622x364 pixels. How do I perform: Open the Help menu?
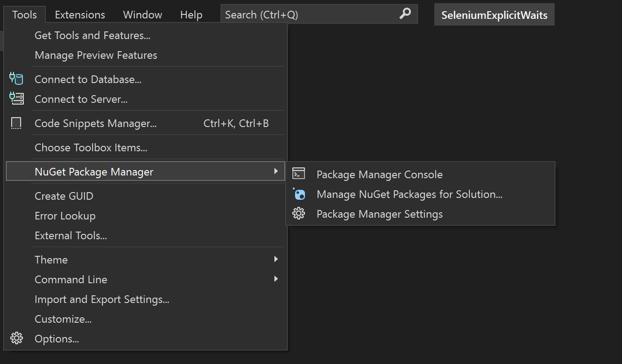coord(191,15)
